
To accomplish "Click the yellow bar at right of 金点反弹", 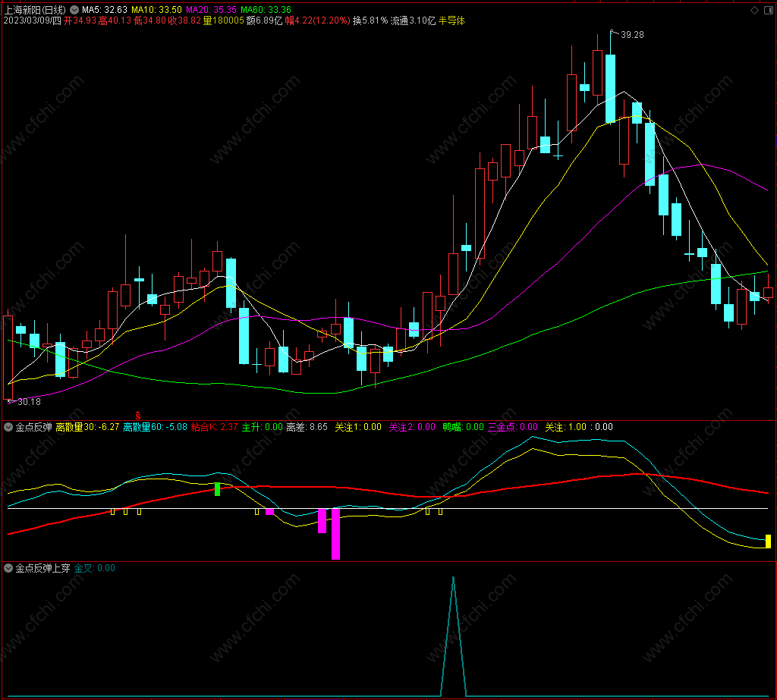I will [x=768, y=541].
